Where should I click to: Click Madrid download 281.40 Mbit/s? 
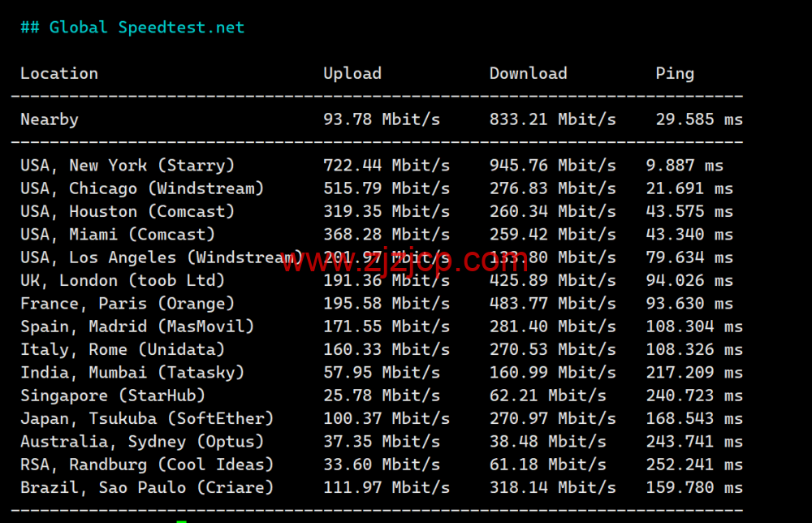tap(552, 326)
